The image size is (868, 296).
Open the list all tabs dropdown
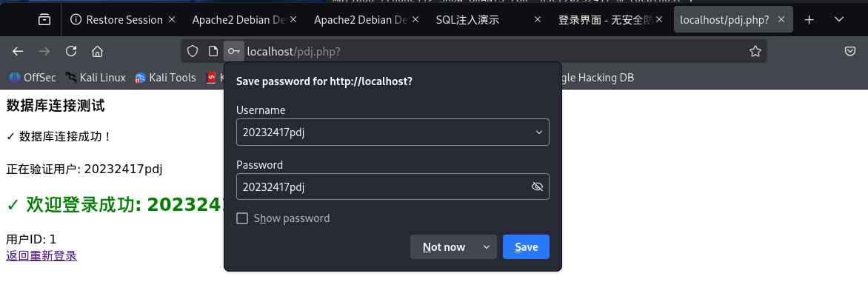coord(840,20)
